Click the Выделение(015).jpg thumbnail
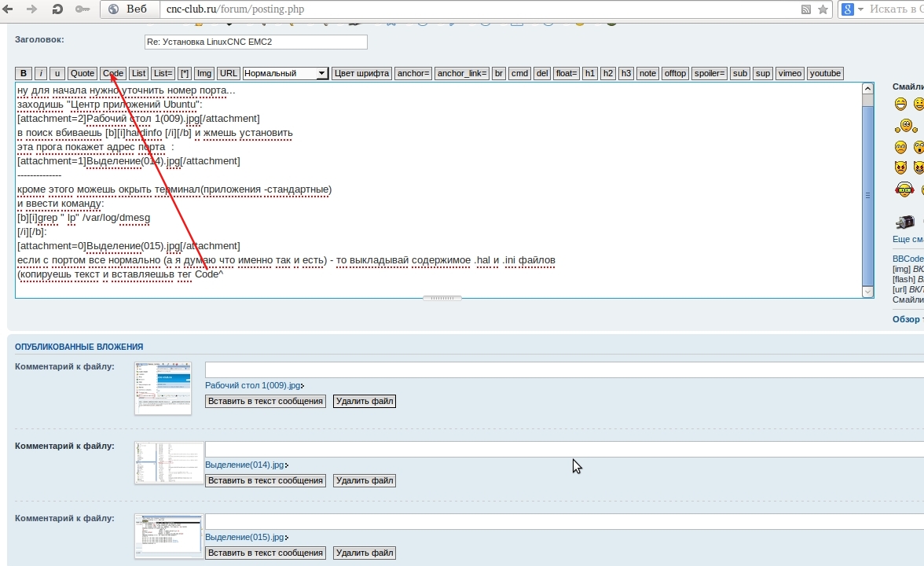Image resolution: width=924 pixels, height=566 pixels. 168,536
